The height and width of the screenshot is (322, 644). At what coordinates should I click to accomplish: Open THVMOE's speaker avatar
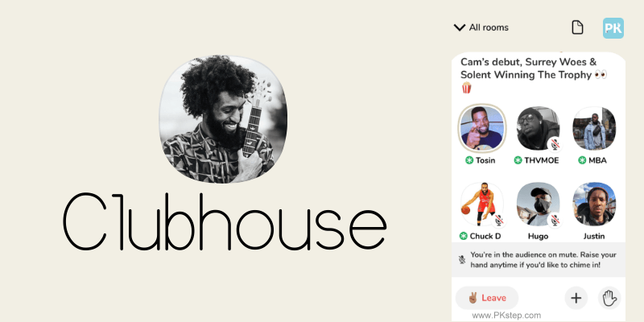click(x=538, y=129)
